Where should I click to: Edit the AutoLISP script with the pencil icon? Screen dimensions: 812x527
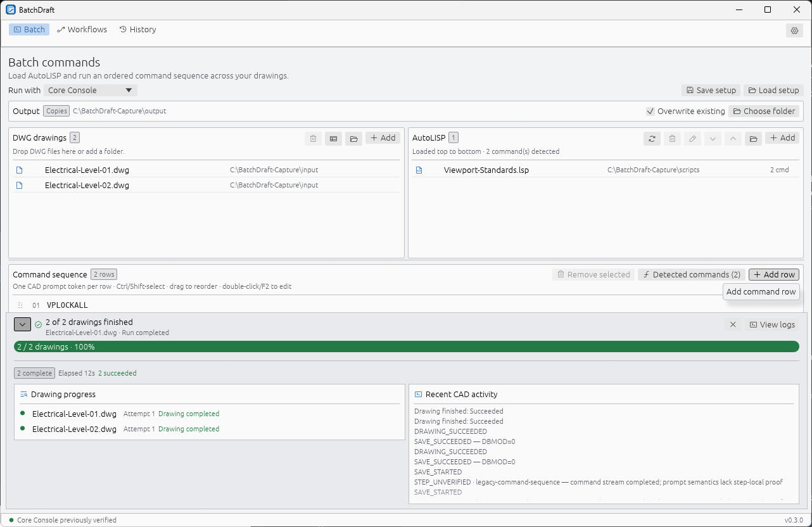(692, 138)
